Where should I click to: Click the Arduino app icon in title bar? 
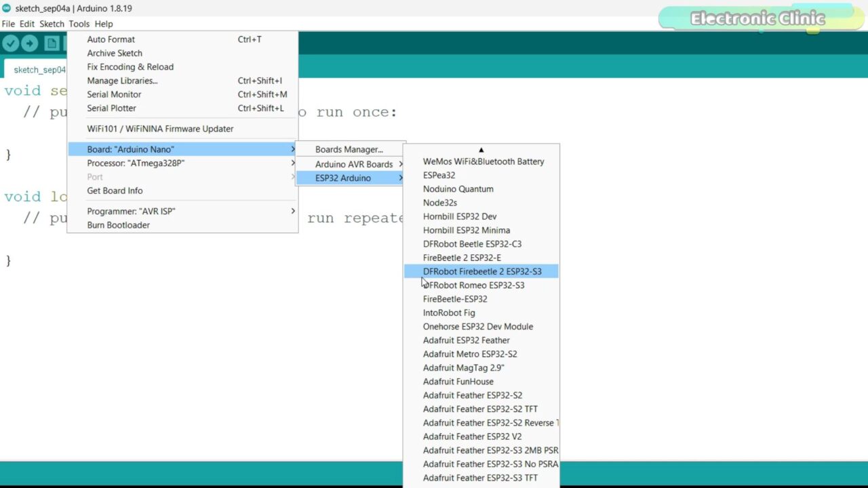[6, 8]
